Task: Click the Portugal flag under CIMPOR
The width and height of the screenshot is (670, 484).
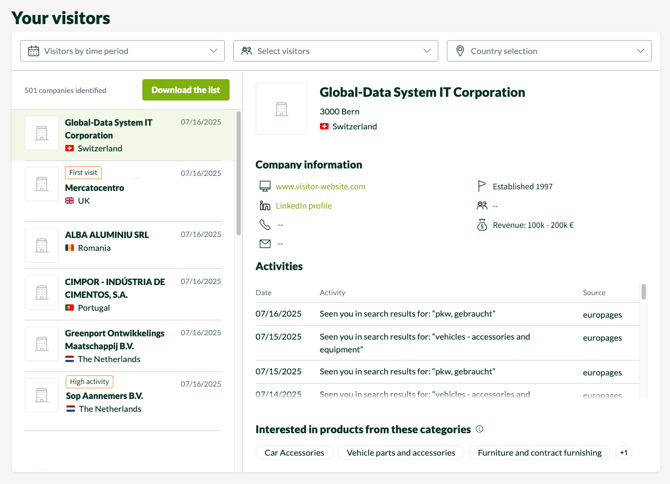Action: click(70, 307)
